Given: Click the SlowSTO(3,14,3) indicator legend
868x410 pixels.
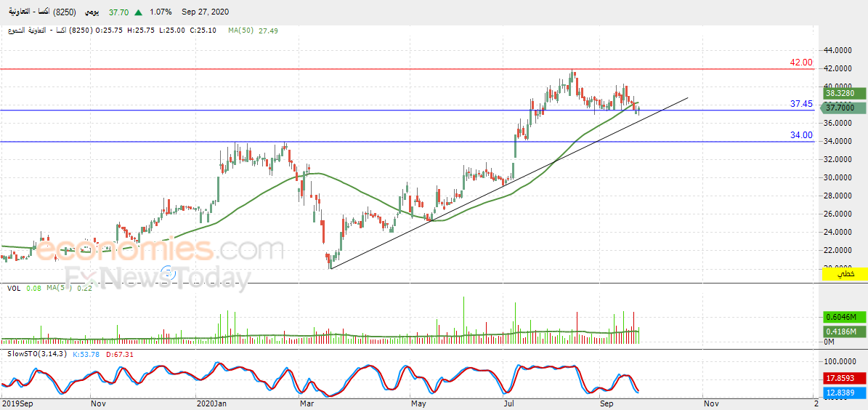Looking at the screenshot, I should click(36, 354).
